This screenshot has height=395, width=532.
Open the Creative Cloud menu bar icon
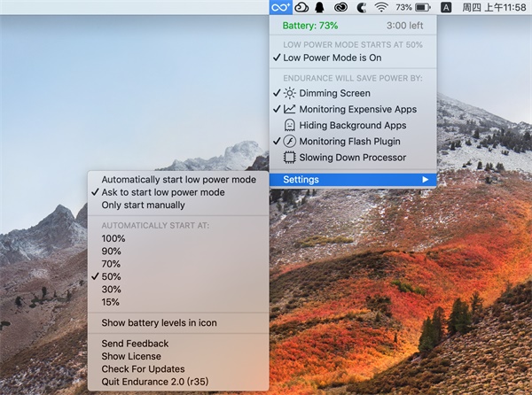coord(340,7)
